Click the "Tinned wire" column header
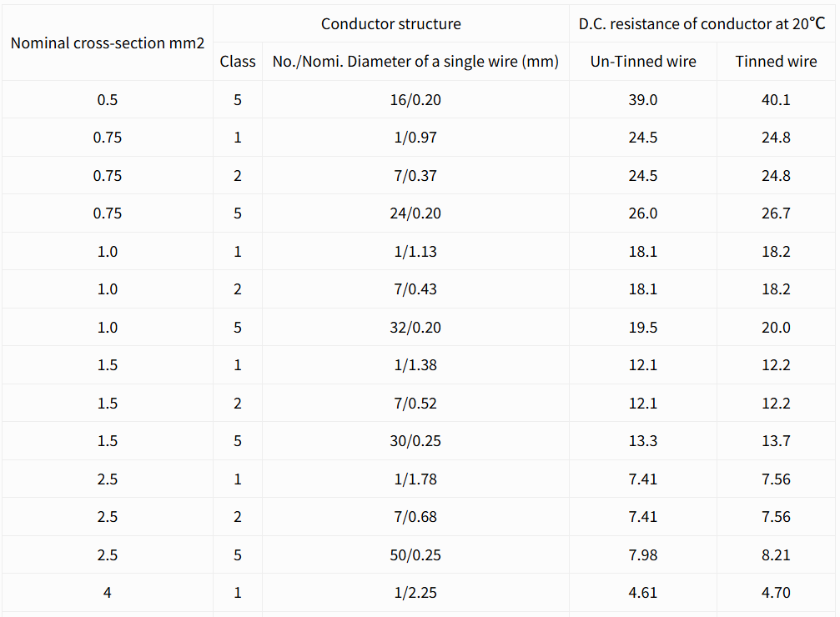840x617 pixels. (x=776, y=62)
